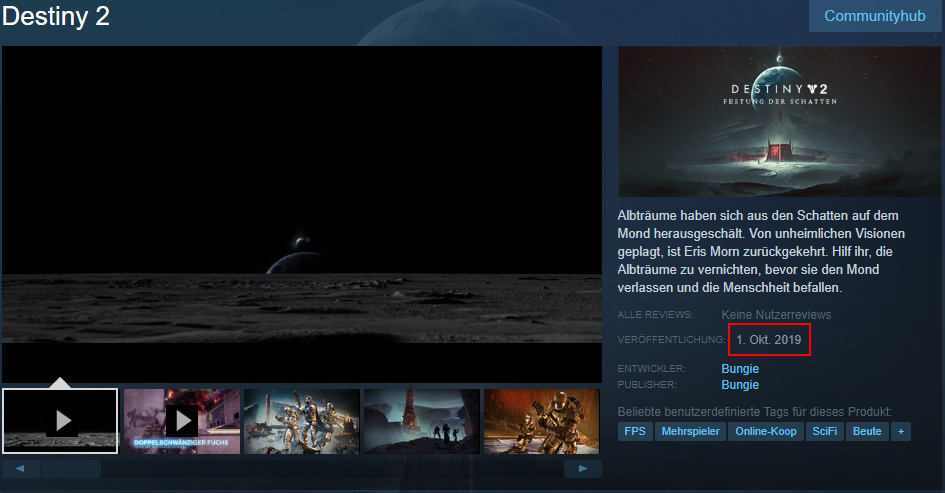Click the plus button to add tags
The height and width of the screenshot is (493, 945).
tap(901, 432)
